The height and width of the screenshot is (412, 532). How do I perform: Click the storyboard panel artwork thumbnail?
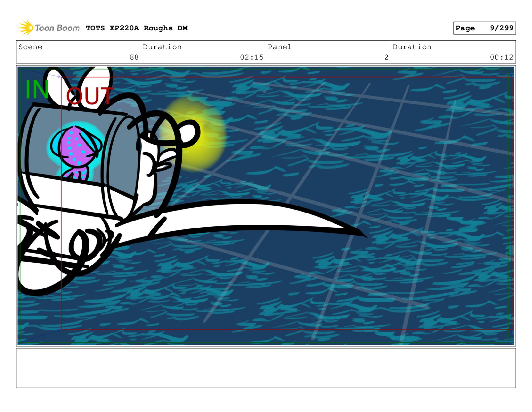[x=266, y=205]
